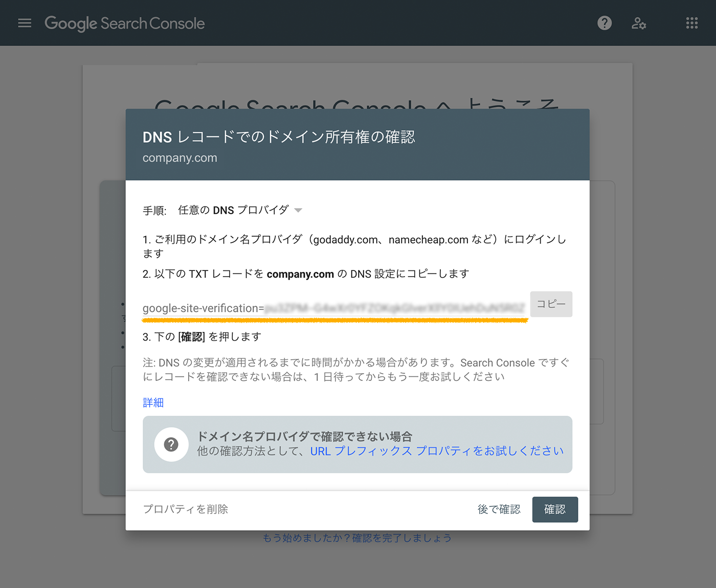Viewport: 716px width, 588px height.
Task: Open the help question mark icon
Action: 605,23
